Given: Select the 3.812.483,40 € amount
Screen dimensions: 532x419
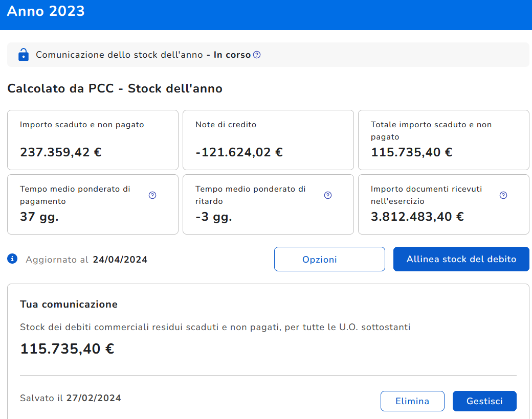Looking at the screenshot, I should [x=417, y=217].
